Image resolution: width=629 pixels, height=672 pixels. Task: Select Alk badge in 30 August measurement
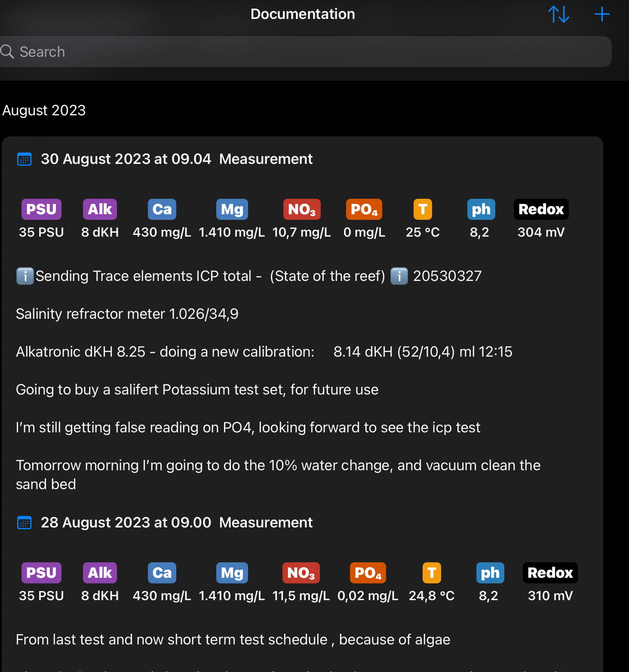coord(100,210)
